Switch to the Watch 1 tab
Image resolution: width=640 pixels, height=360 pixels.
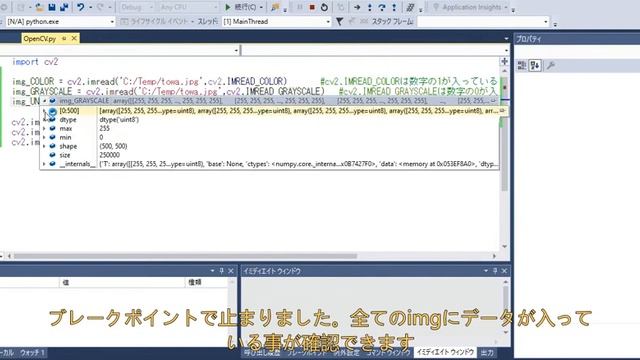(32, 352)
